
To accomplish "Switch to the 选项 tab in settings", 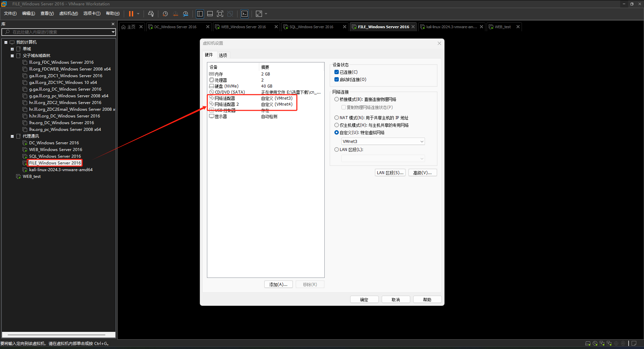I will [223, 55].
